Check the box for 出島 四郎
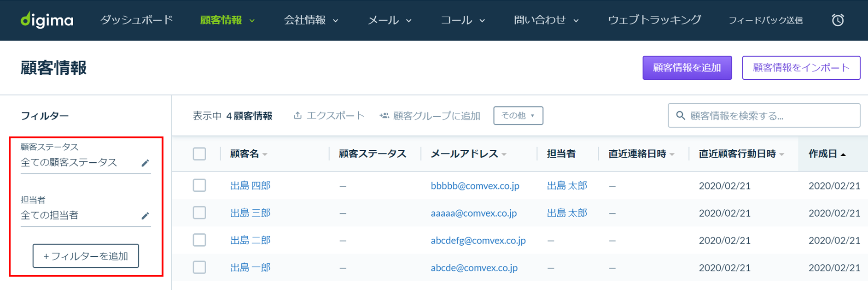868x290 pixels. [199, 185]
